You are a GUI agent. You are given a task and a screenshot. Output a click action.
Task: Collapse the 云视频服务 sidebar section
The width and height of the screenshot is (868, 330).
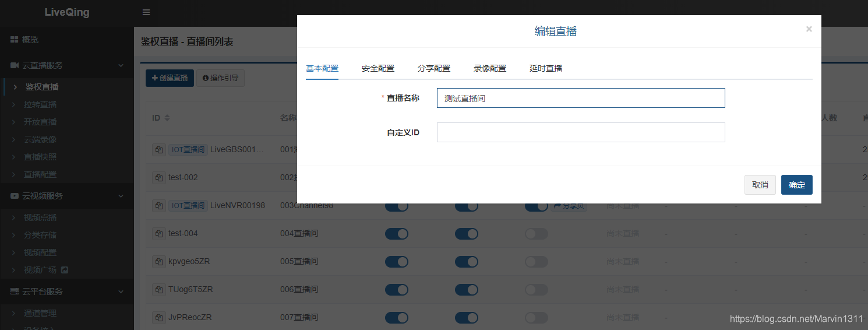[66, 196]
